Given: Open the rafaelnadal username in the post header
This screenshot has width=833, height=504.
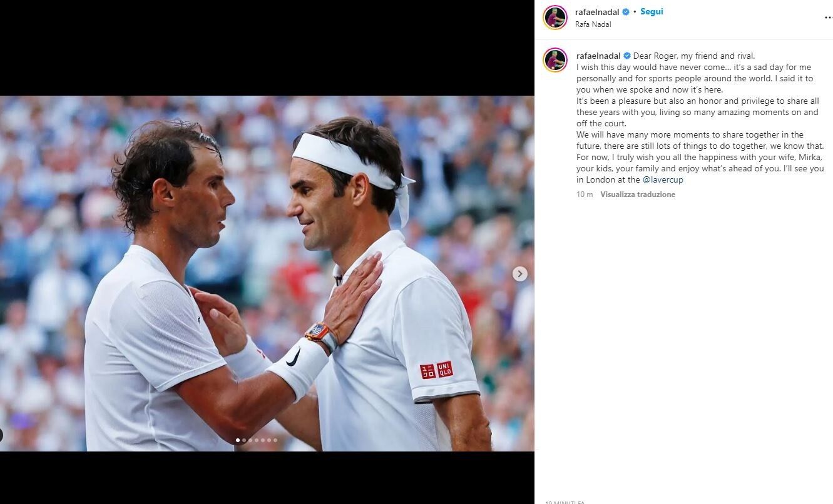Looking at the screenshot, I should point(597,12).
